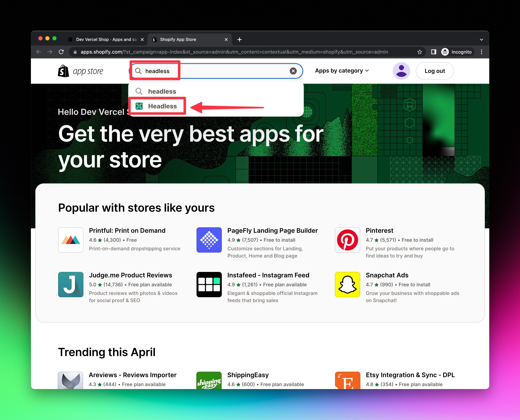Image resolution: width=520 pixels, height=420 pixels.
Task: Open the Snapchat Ads title link
Action: pos(387,275)
